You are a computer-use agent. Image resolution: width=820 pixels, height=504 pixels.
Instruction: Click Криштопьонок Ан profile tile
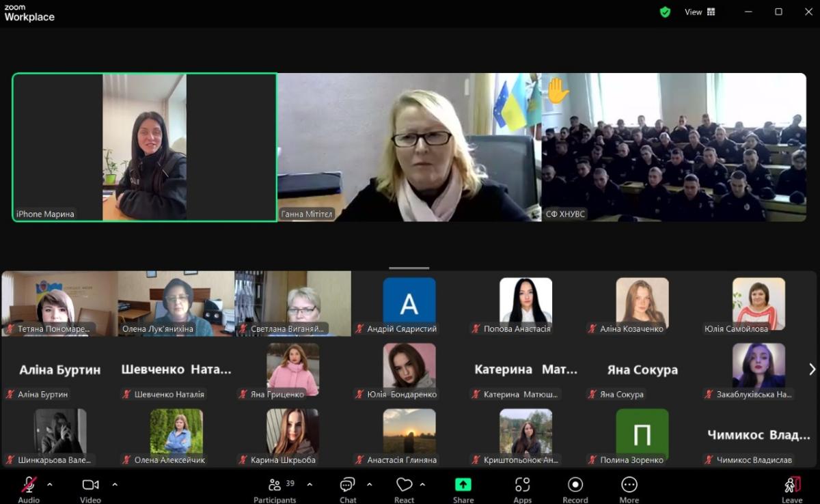[525, 434]
